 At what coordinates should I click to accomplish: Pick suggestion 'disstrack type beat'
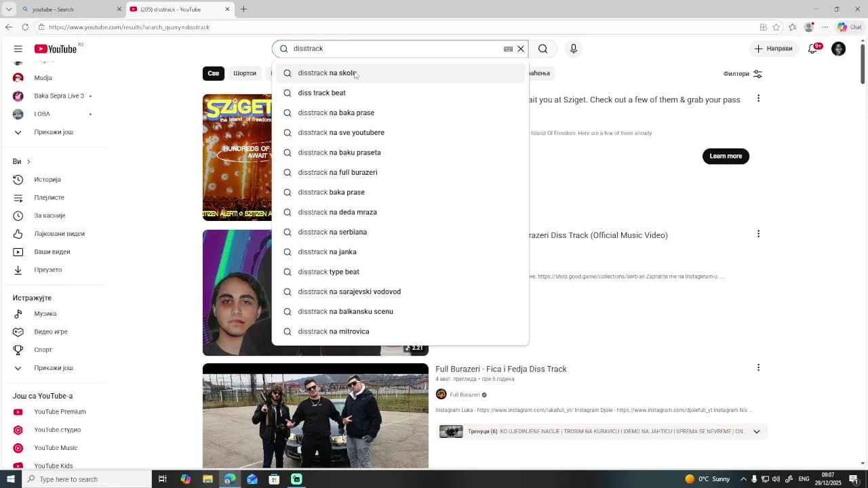[400, 272]
